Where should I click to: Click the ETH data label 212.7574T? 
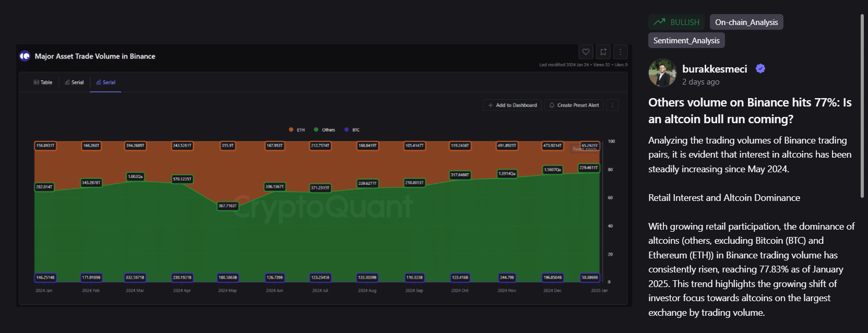click(x=320, y=146)
